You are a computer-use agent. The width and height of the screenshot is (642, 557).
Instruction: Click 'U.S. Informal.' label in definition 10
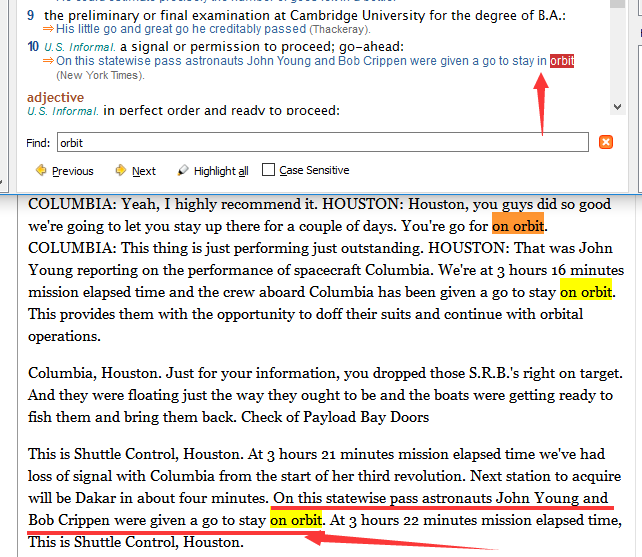tap(79, 47)
